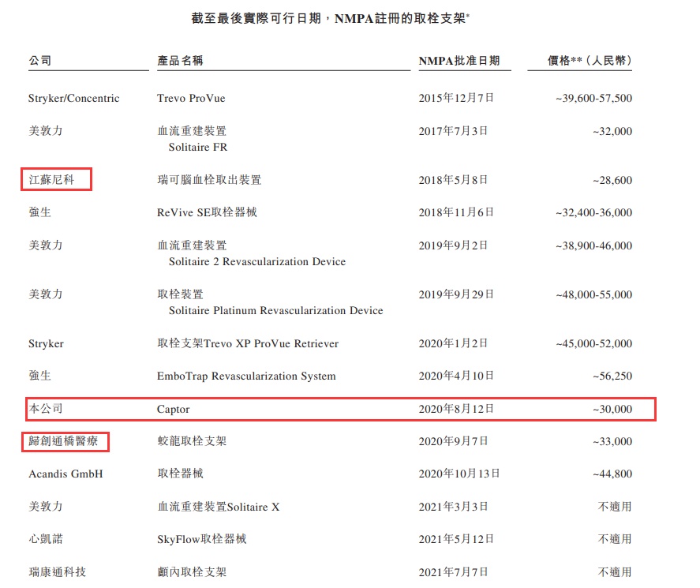Click the date 2020年8月12日
The width and height of the screenshot is (700, 588).
coord(456,409)
